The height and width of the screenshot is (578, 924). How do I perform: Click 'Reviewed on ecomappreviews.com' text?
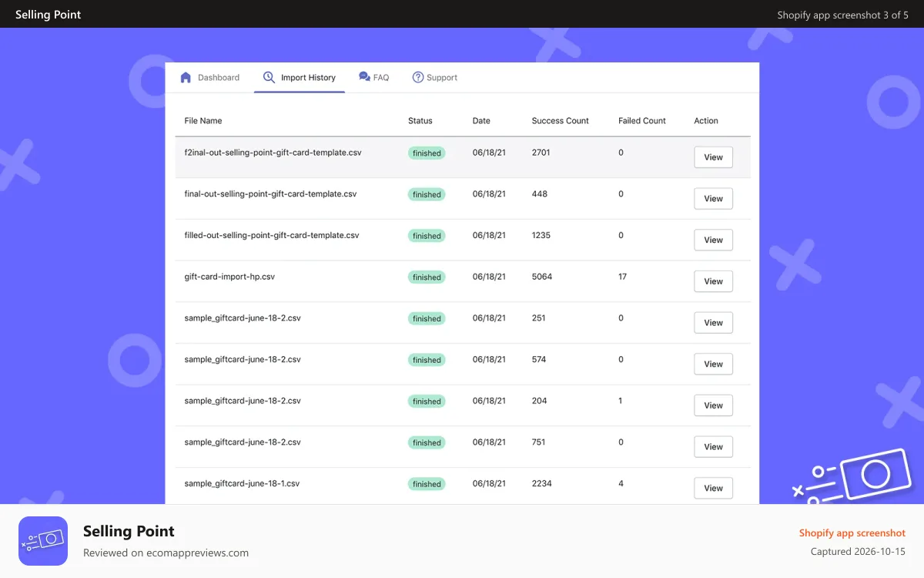(166, 553)
